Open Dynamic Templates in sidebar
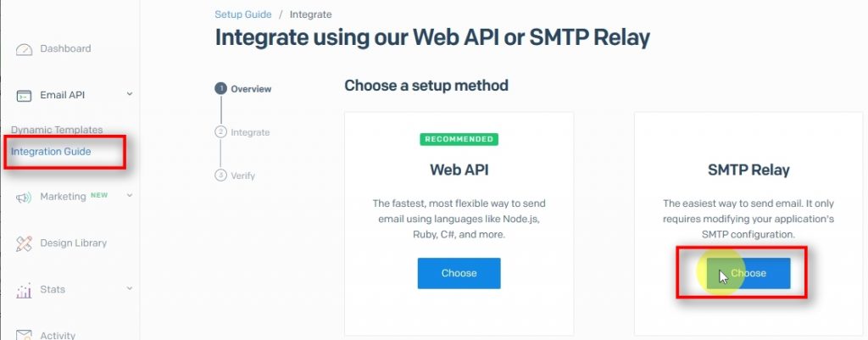Image resolution: width=868 pixels, height=340 pixels. tap(57, 130)
